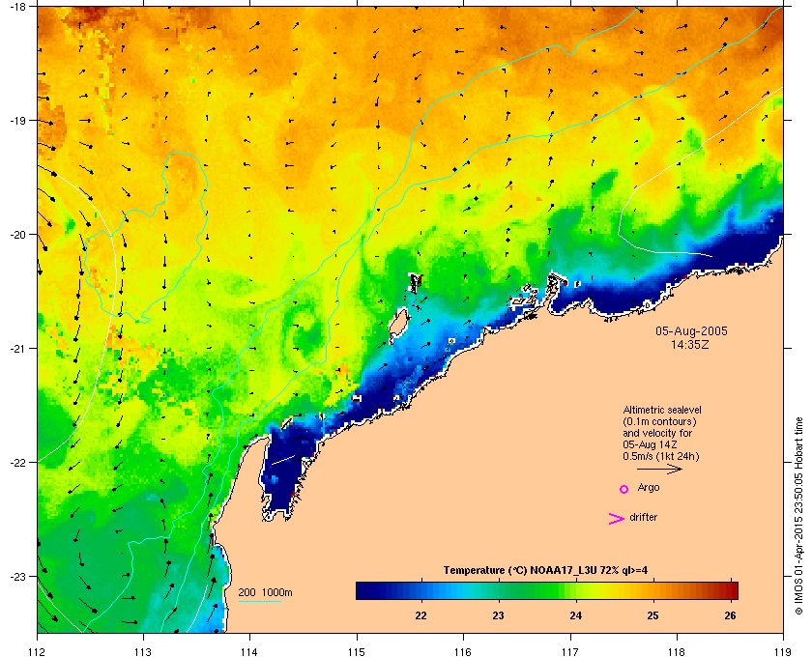Click the Argo legend label
812x657 pixels.
pyautogui.click(x=649, y=488)
